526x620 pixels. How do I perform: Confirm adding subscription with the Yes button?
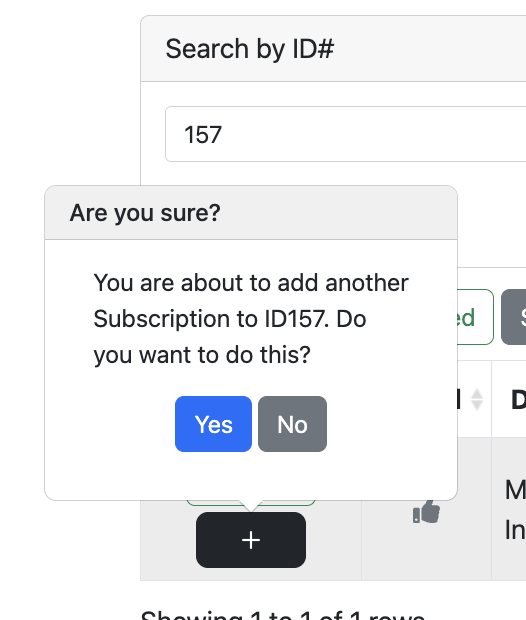(213, 424)
